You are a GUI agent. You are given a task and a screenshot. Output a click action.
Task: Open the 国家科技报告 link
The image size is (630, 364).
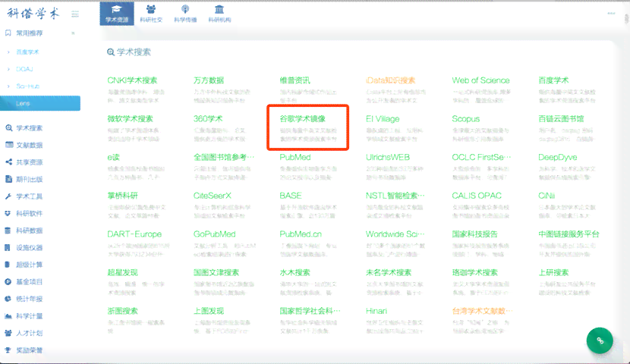[474, 234]
